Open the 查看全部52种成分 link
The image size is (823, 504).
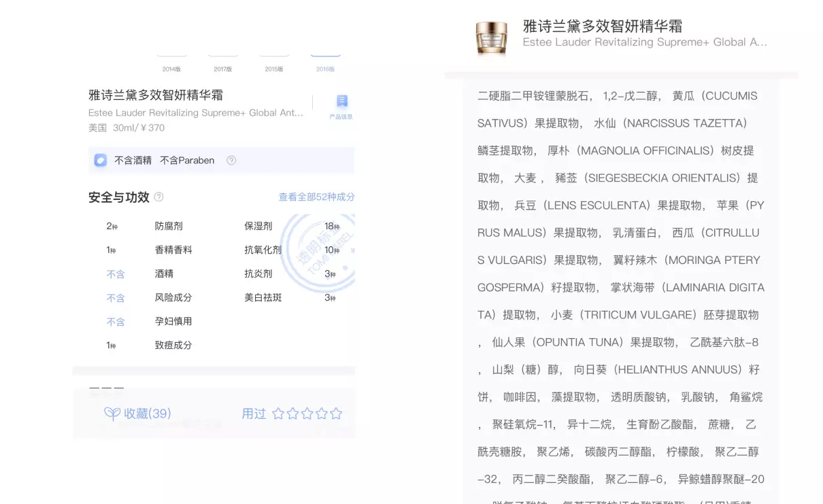click(316, 197)
